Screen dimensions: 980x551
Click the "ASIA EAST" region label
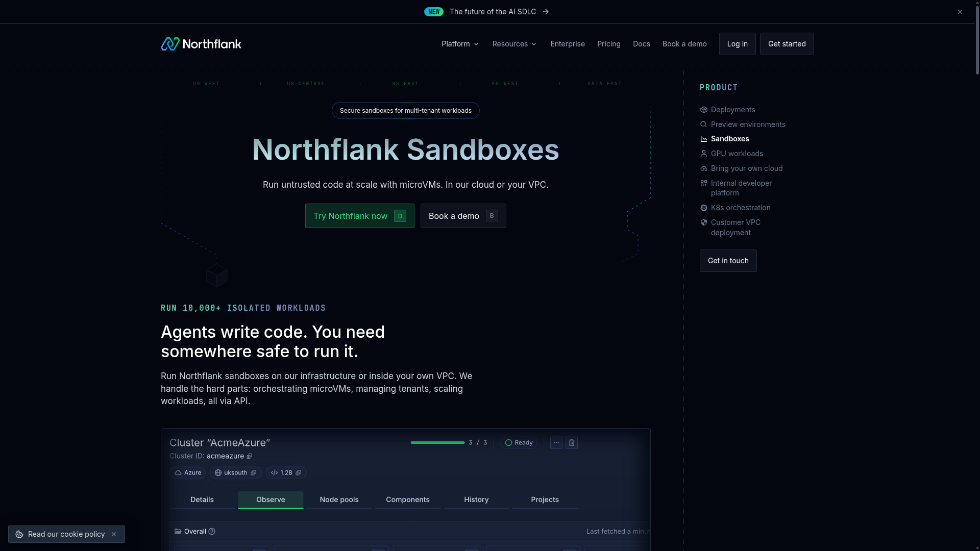tap(605, 84)
